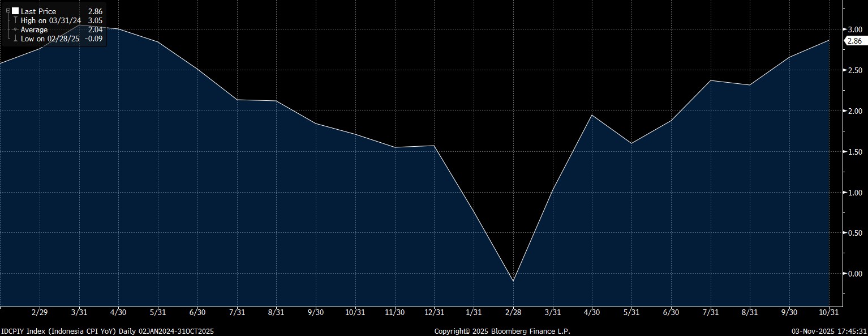Click the IDCPIY Index chart title text
The height and width of the screenshot is (336, 868).
click(108, 331)
